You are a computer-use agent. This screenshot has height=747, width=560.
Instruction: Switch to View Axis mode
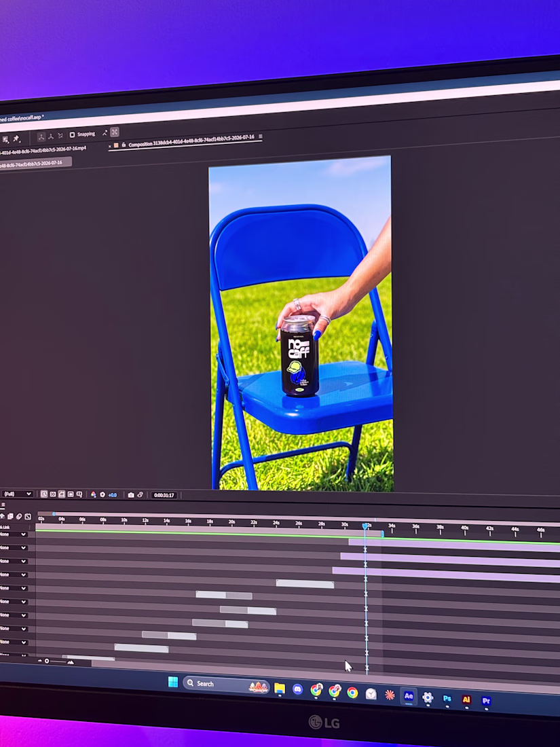(x=60, y=136)
